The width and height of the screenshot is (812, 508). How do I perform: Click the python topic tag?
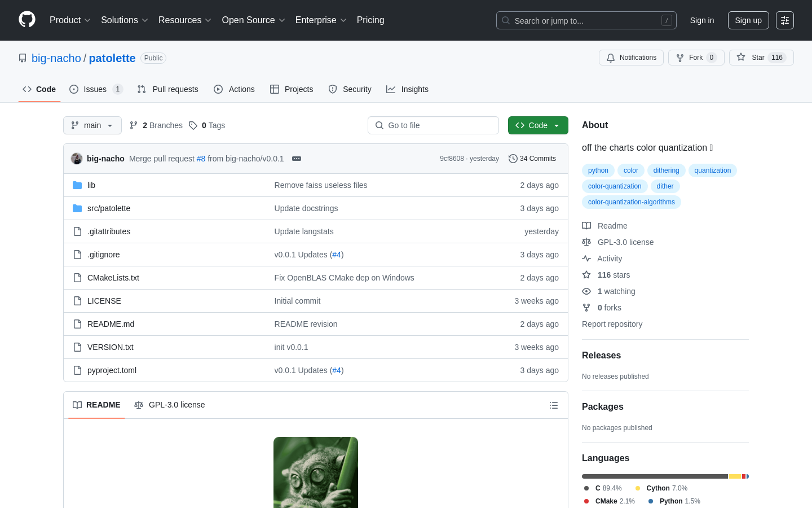(x=598, y=170)
